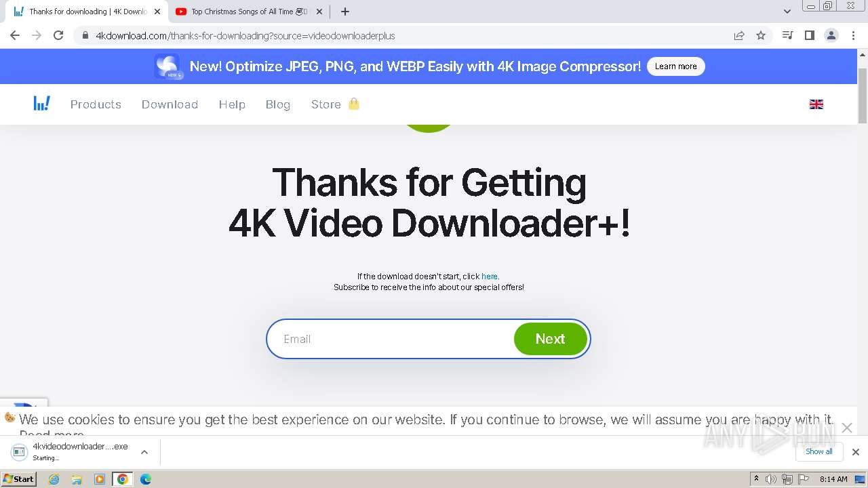Viewport: 868px width, 488px height.
Task: Click the 8:14 AM system clock
Action: (x=833, y=479)
